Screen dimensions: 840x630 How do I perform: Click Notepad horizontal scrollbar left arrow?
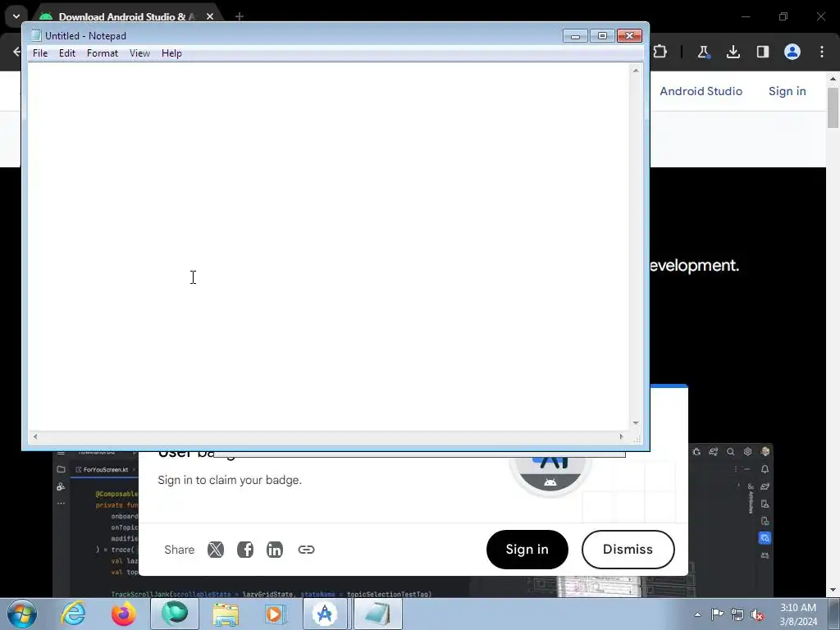[x=35, y=436]
